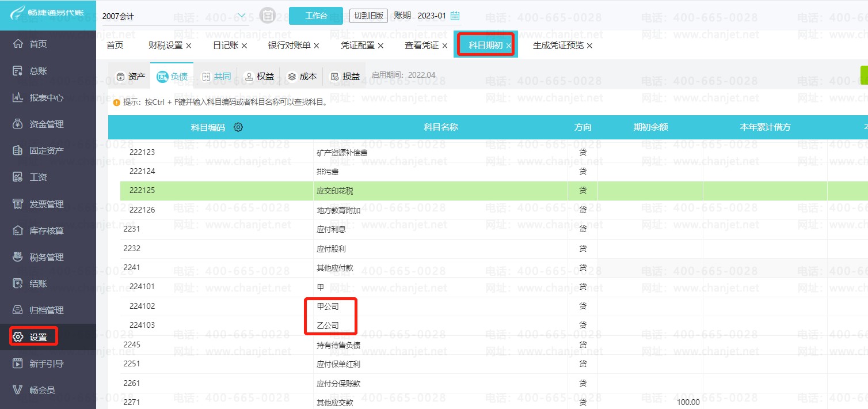The image size is (868, 409).
Task: Click the 期初余额 column header
Action: [650, 127]
